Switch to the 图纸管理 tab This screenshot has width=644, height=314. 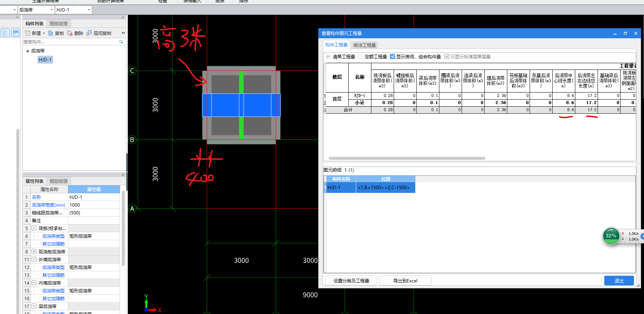point(59,23)
